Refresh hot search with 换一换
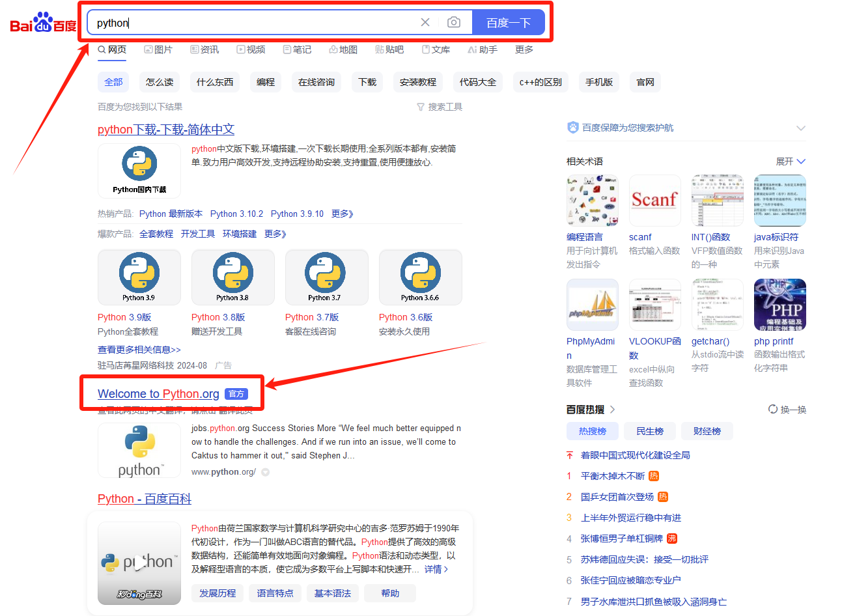The image size is (842, 616). click(x=787, y=410)
